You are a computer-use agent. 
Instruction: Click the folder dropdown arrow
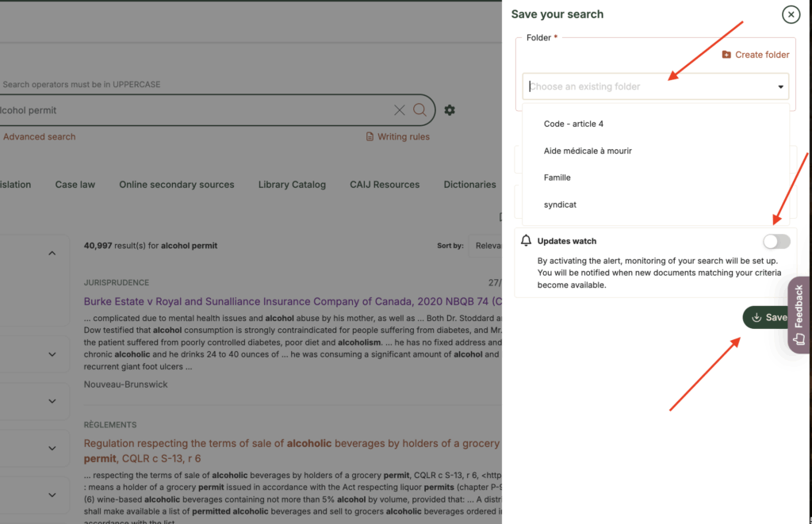780,86
